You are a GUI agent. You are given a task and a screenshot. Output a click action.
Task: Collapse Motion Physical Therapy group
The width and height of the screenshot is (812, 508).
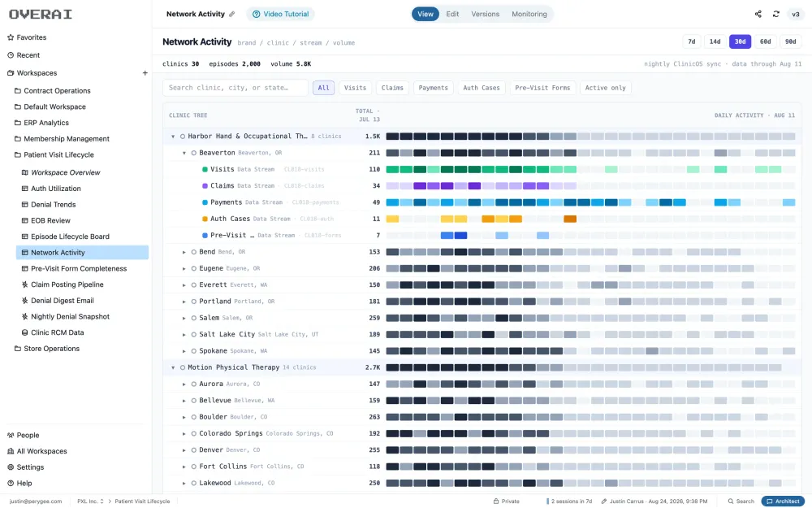click(173, 367)
